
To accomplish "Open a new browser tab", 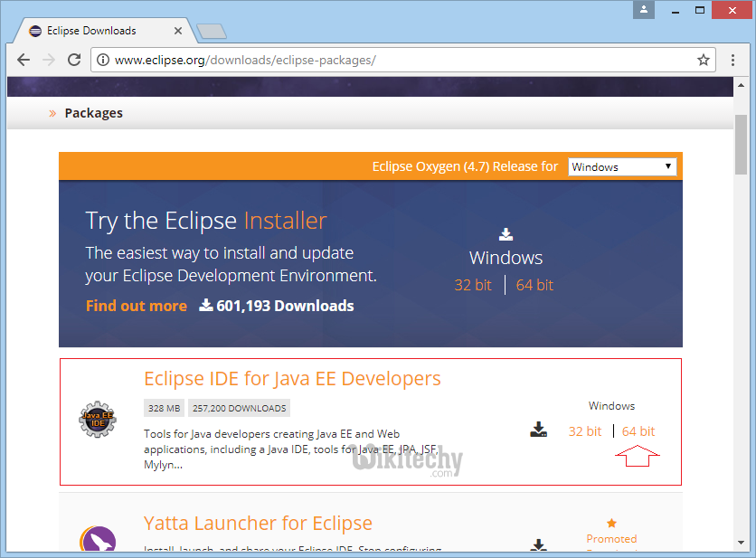I will 211,32.
